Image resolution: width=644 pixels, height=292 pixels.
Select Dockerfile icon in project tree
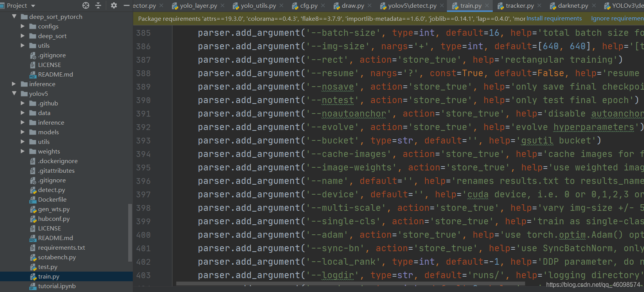(33, 200)
